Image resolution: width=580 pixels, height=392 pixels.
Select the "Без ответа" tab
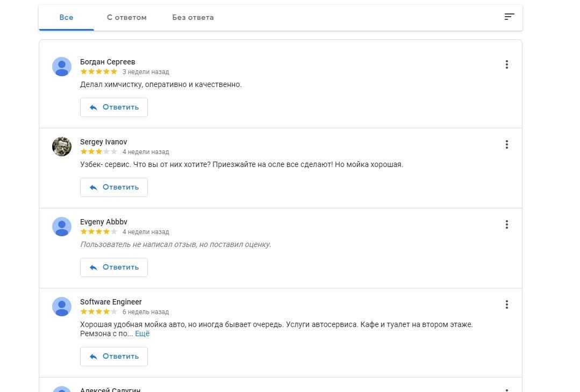pyautogui.click(x=193, y=17)
